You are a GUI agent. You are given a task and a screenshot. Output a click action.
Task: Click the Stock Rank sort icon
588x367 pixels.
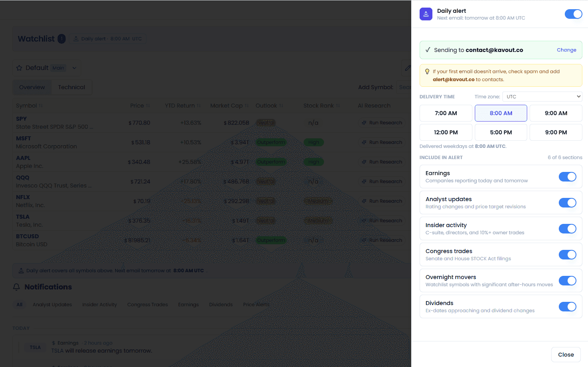pos(338,106)
